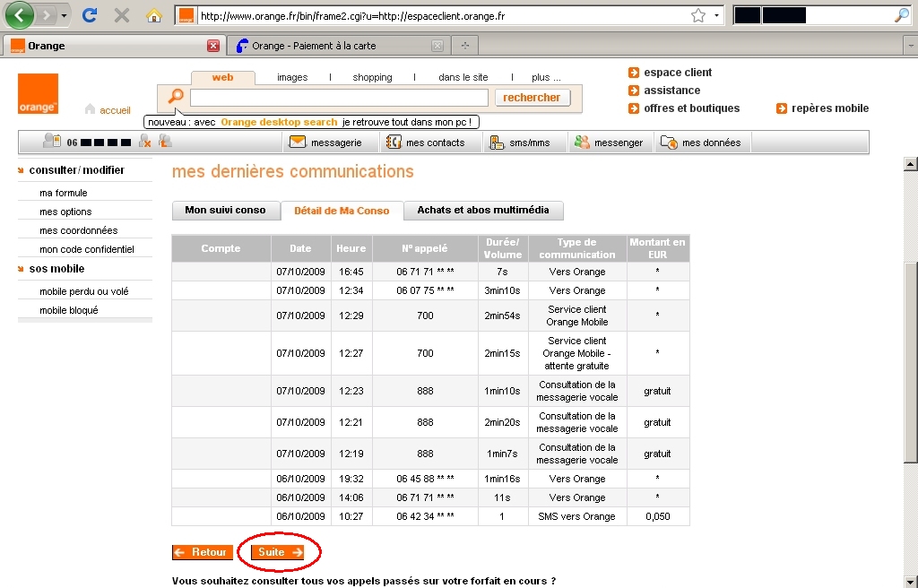The height and width of the screenshot is (588, 918).
Task: Click the rechercher button
Action: (533, 98)
